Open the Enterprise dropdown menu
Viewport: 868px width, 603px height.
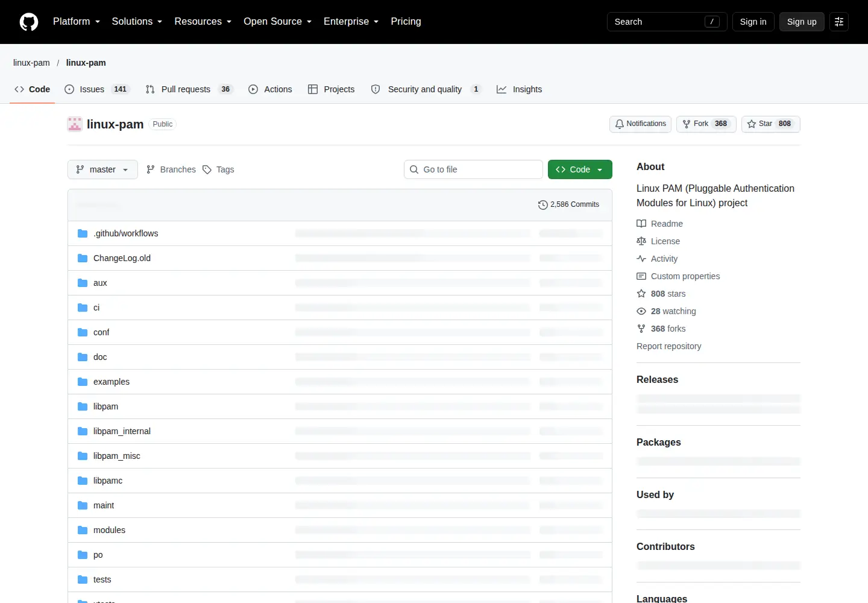[351, 21]
